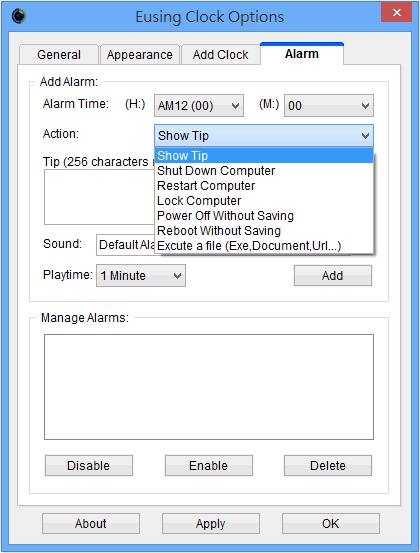This screenshot has width=420, height=553.
Task: Click the Add alarm button
Action: 333,275
